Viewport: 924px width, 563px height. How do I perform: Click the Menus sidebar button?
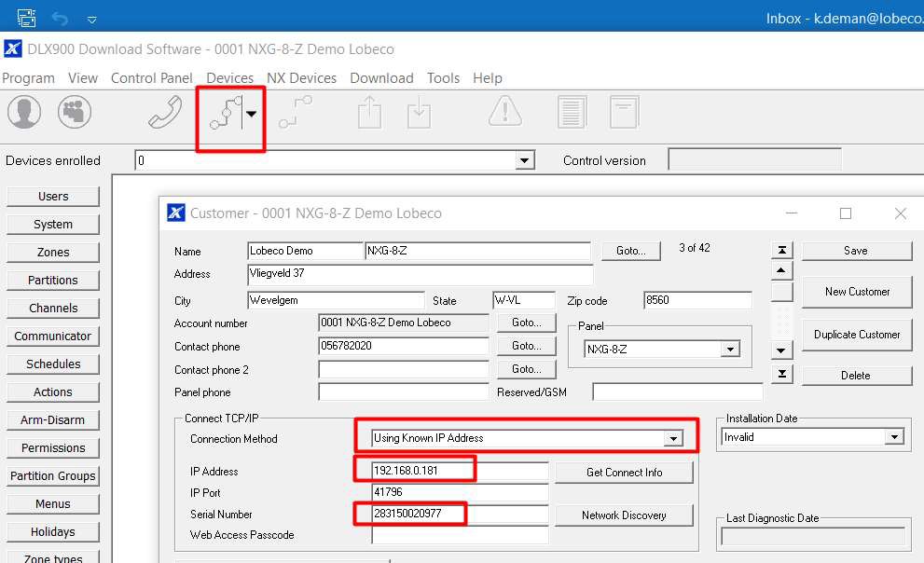click(53, 504)
